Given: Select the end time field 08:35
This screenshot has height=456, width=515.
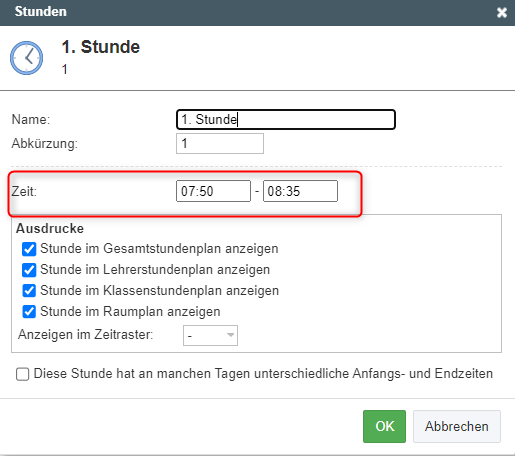Looking at the screenshot, I should [300, 191].
